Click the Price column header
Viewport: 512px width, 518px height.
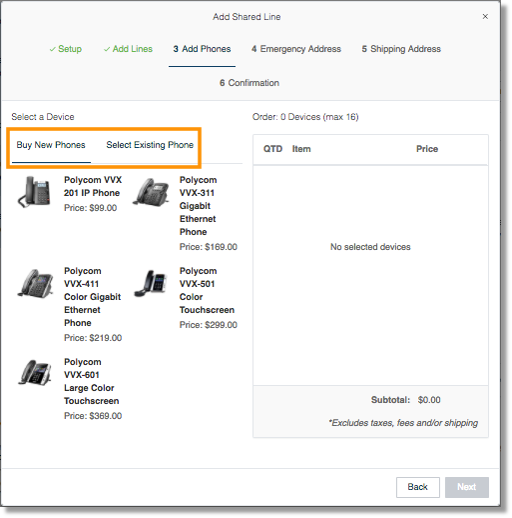point(427,149)
